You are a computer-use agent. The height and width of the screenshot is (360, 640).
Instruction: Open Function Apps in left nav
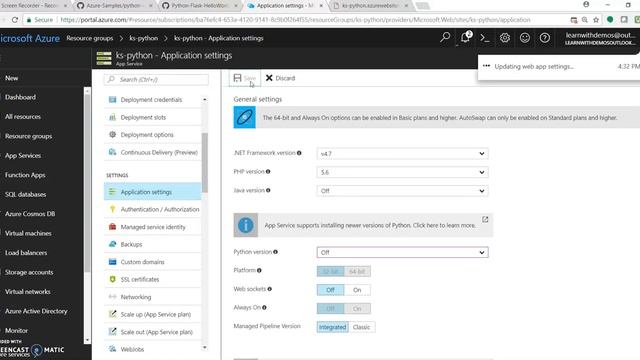click(25, 175)
